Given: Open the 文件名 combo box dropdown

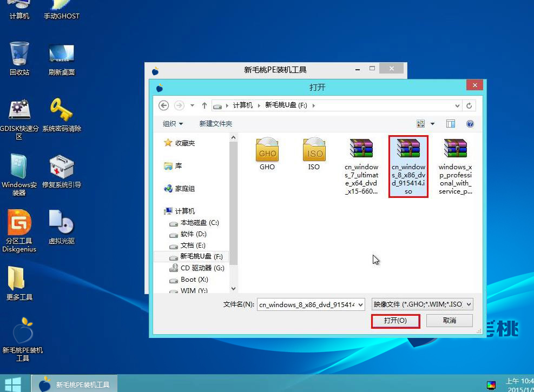Looking at the screenshot, I should [361, 304].
